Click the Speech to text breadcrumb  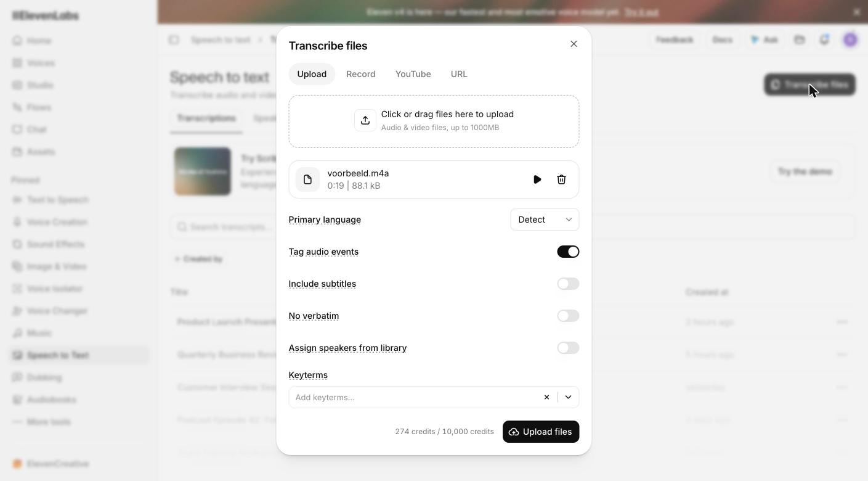pyautogui.click(x=221, y=39)
